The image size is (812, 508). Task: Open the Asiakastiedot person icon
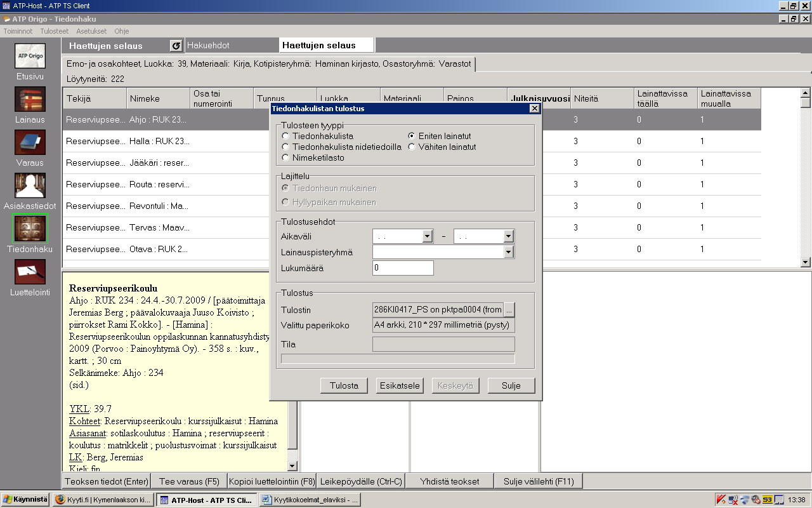tap(30, 186)
